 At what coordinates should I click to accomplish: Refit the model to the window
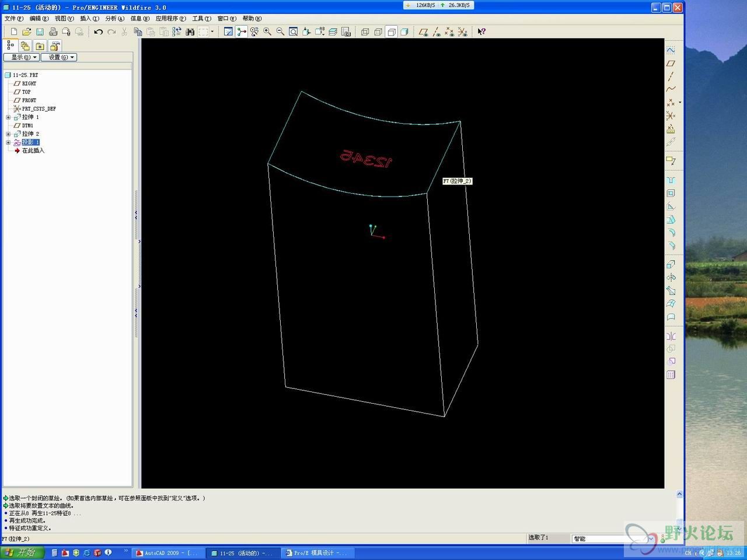click(x=294, y=32)
